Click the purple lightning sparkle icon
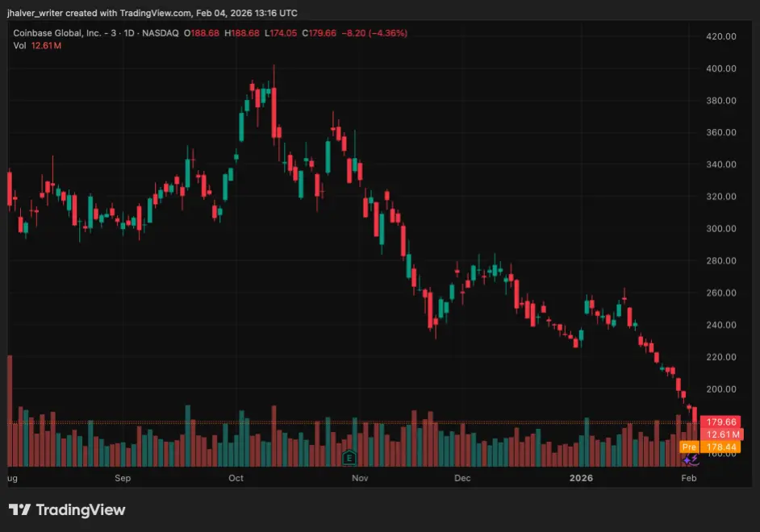This screenshot has height=532, width=760. [691, 459]
